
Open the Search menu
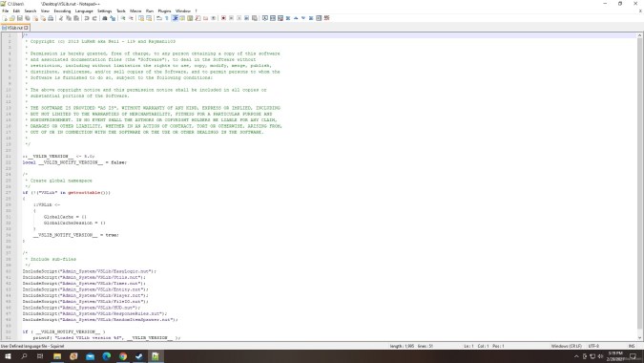[x=31, y=11]
